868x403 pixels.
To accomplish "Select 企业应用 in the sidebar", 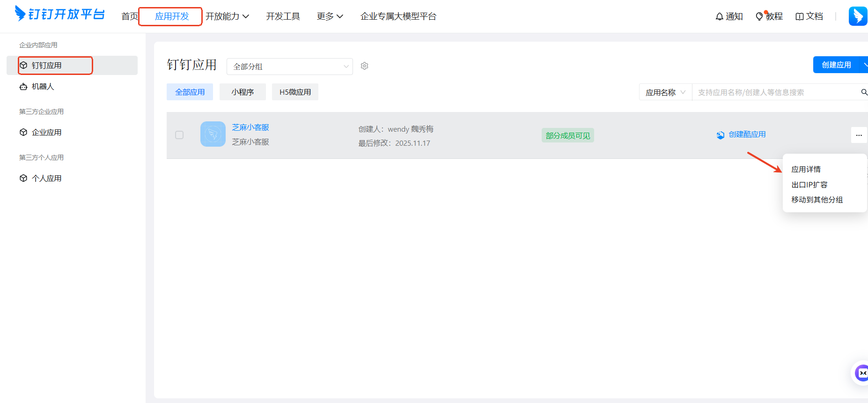I will 72,133.
